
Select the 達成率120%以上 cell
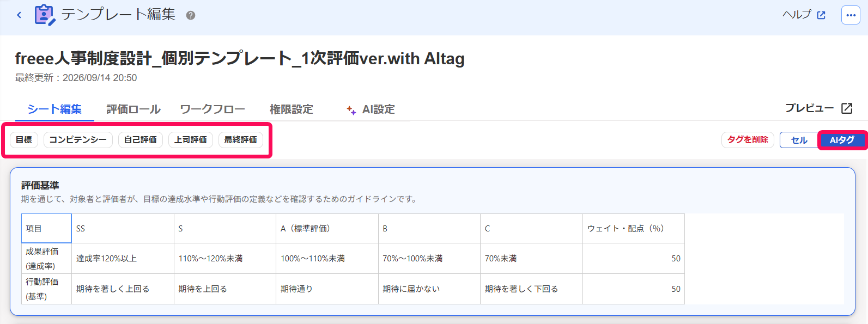click(x=123, y=259)
